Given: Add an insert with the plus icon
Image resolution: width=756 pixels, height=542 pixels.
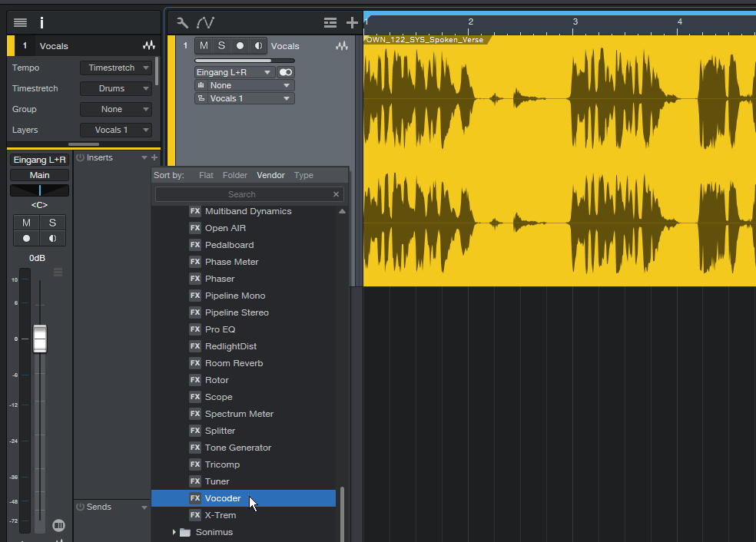Looking at the screenshot, I should coord(154,157).
